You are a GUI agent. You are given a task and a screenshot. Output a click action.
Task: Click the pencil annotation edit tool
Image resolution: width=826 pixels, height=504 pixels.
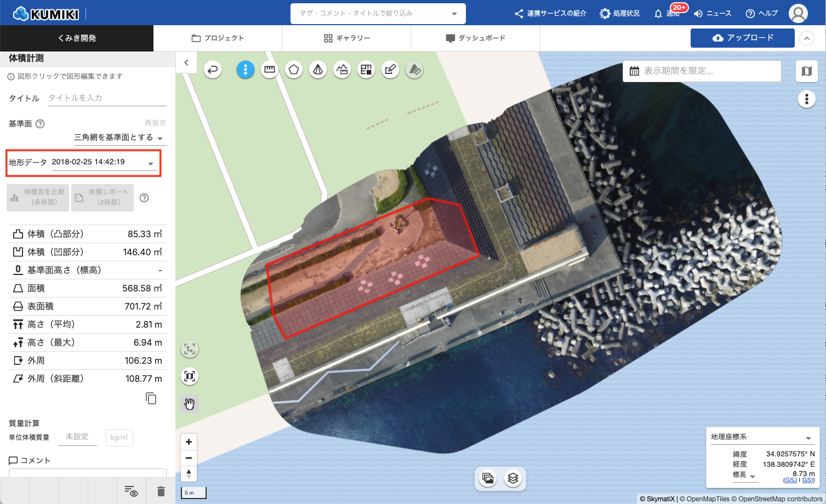pyautogui.click(x=390, y=70)
